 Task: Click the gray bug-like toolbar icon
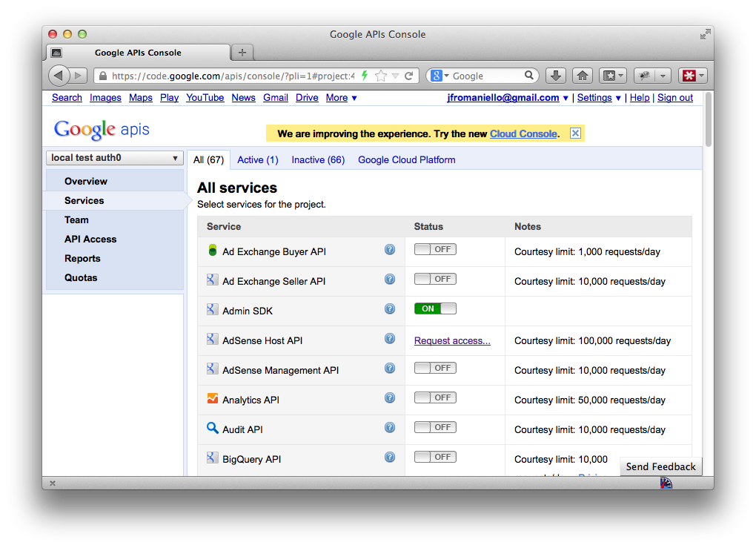[644, 76]
